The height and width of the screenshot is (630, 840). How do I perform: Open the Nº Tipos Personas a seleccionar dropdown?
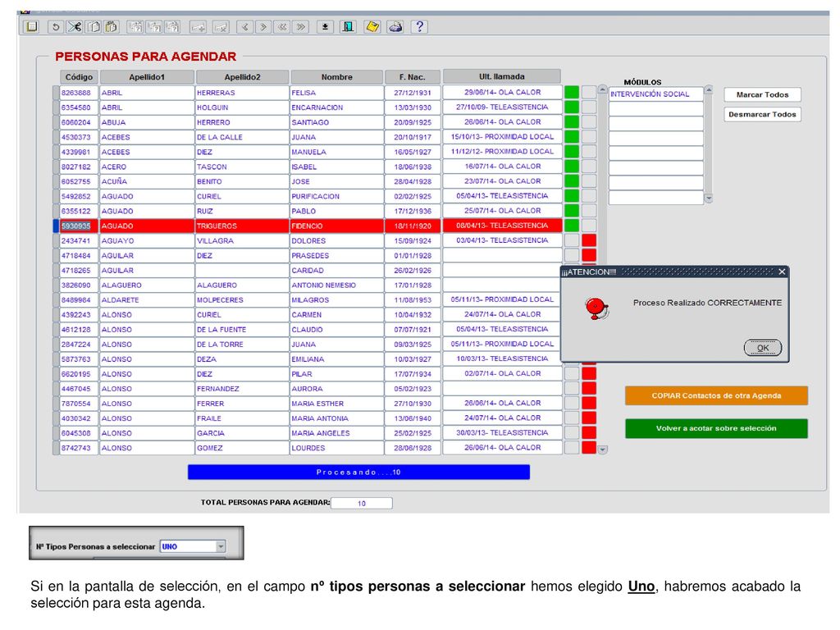point(221,546)
